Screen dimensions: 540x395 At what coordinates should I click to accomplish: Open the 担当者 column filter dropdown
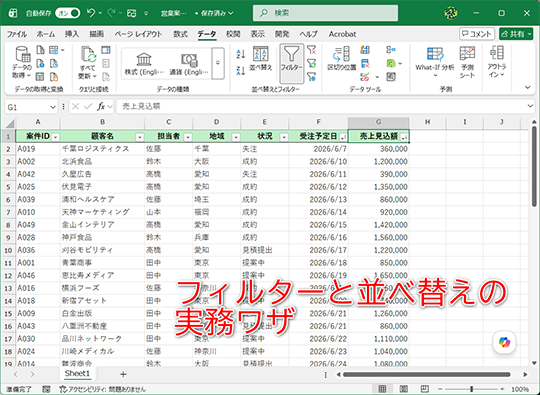188,137
